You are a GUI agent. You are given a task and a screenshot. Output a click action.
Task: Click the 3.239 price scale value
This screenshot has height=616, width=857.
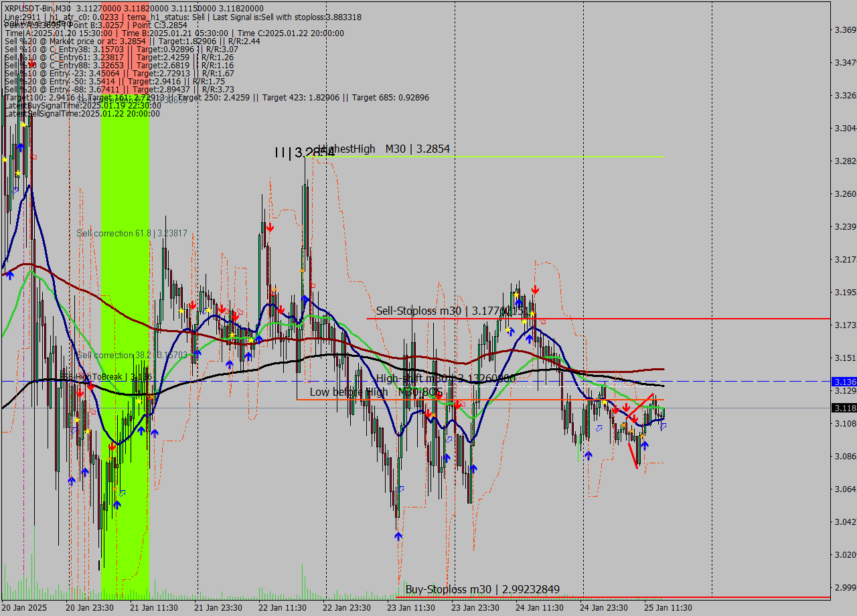pyautogui.click(x=846, y=226)
